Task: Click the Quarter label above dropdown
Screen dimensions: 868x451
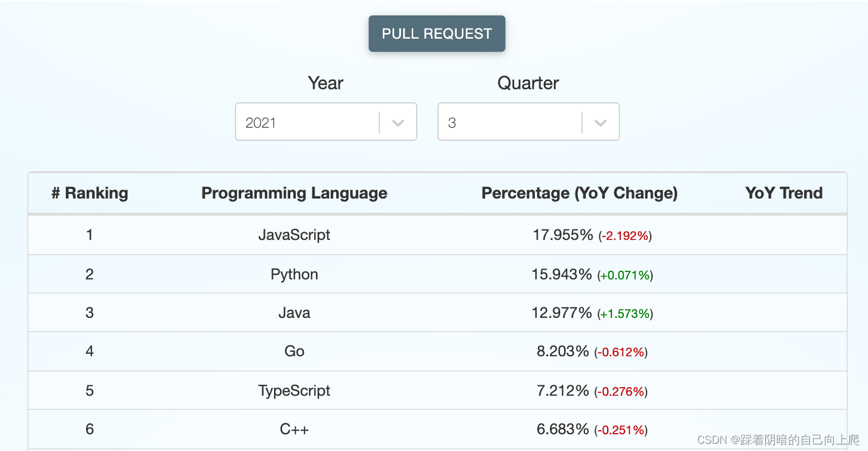Action: pyautogui.click(x=528, y=83)
